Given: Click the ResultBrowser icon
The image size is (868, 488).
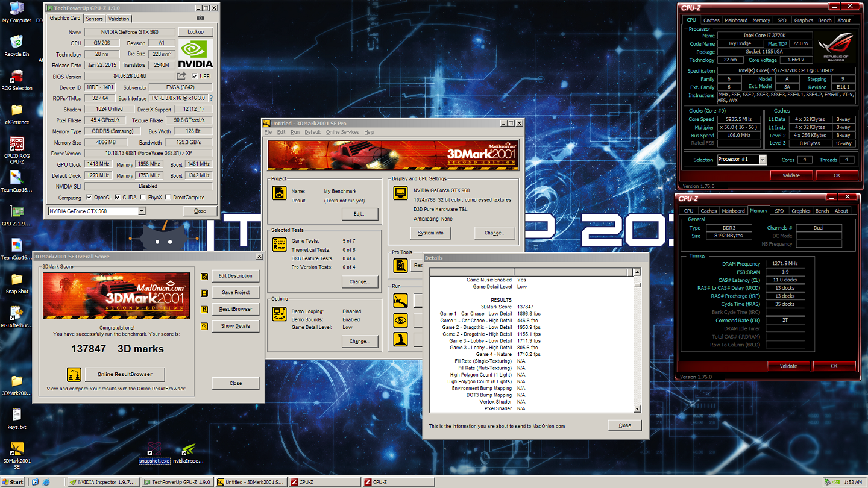Looking at the screenshot, I should (204, 309).
